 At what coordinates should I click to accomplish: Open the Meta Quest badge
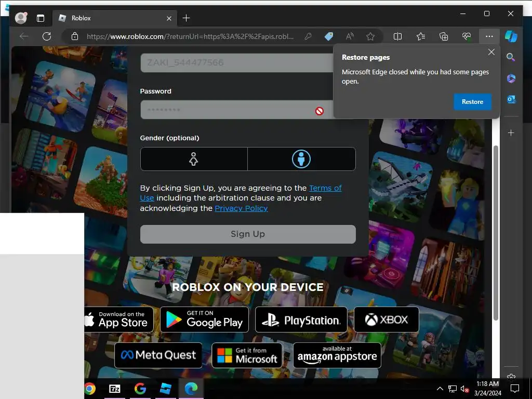click(x=158, y=355)
